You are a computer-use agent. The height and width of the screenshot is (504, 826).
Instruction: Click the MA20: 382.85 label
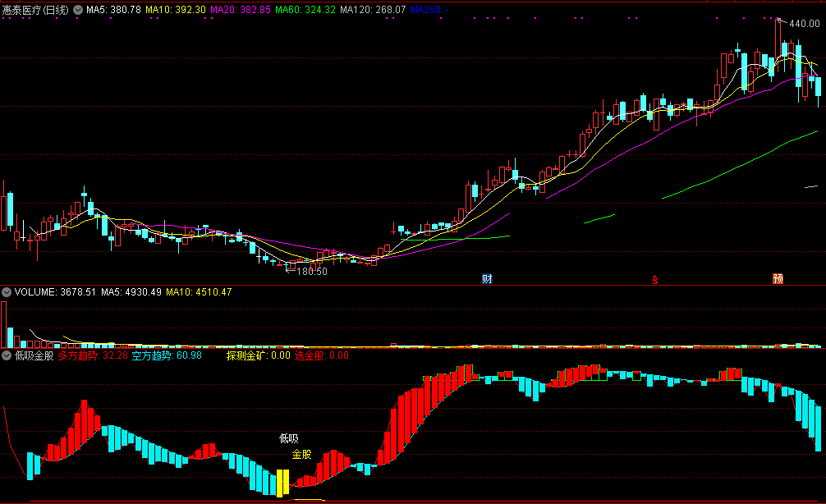[x=241, y=10]
